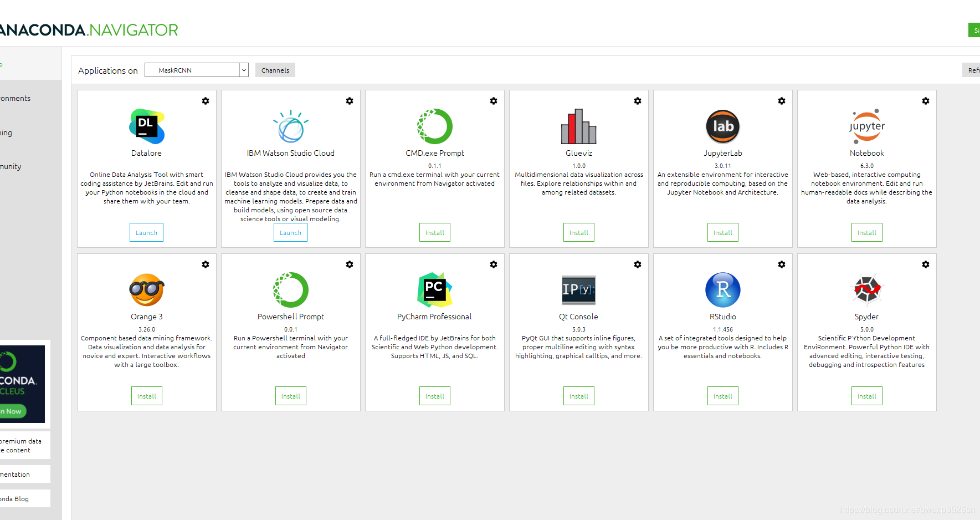
Task: Click the PyCharm Professional title text
Action: coord(435,317)
